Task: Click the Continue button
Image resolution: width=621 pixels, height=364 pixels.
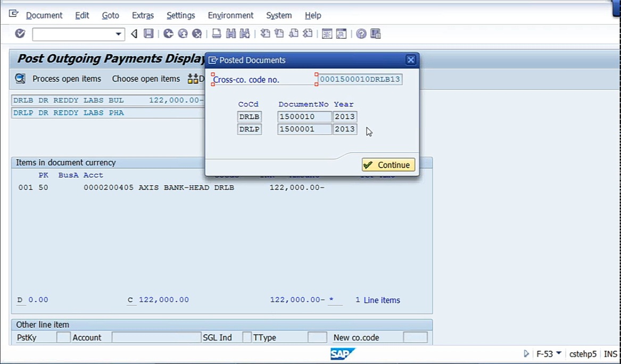Action: click(388, 165)
